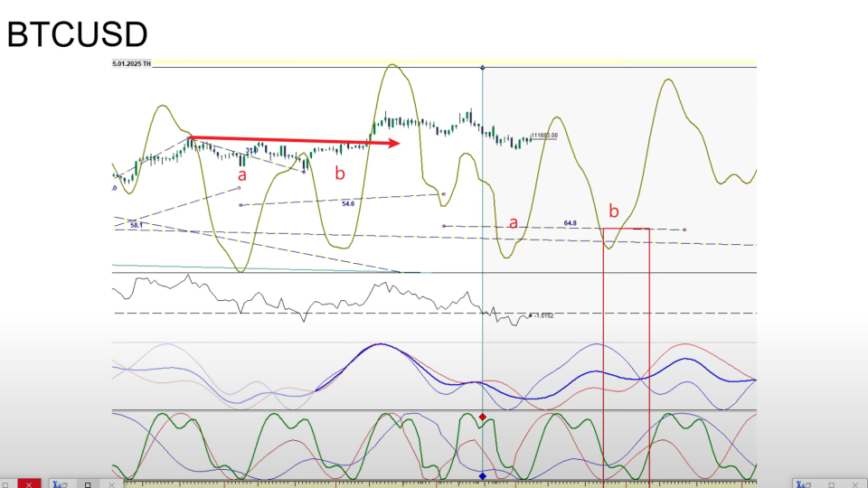Select the blue diamond marker near the time ruler
Viewport: 868px width, 488px height.
[x=483, y=475]
